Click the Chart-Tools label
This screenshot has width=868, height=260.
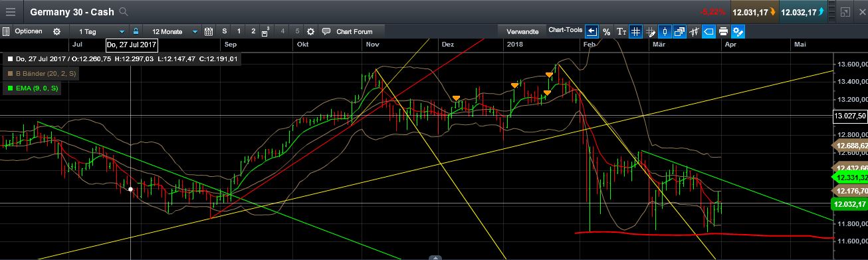(565, 31)
